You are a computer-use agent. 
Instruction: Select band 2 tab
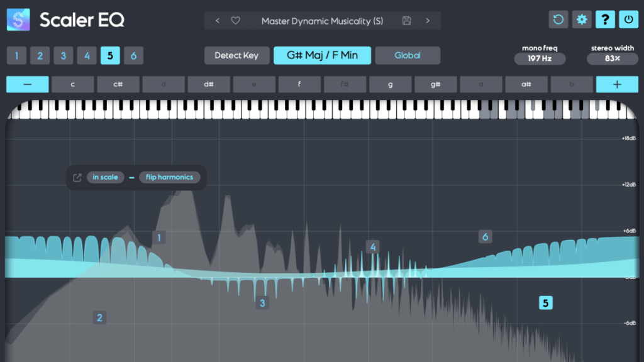(x=40, y=55)
